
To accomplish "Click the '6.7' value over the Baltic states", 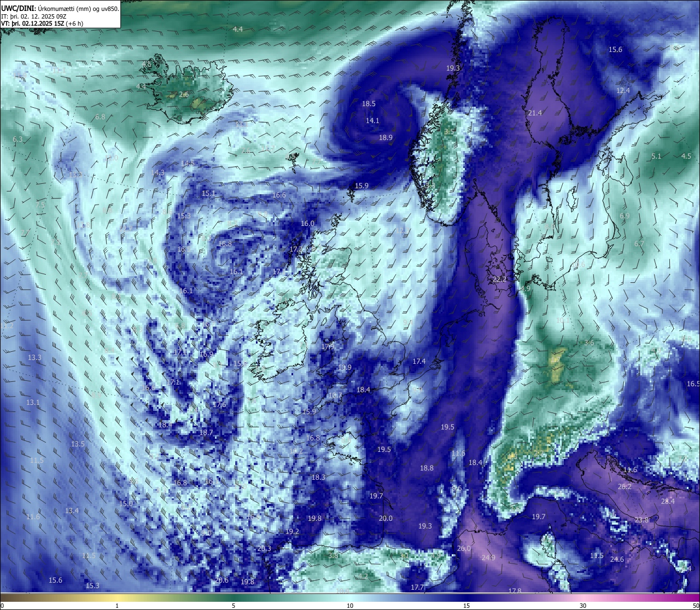I will pos(639,243).
